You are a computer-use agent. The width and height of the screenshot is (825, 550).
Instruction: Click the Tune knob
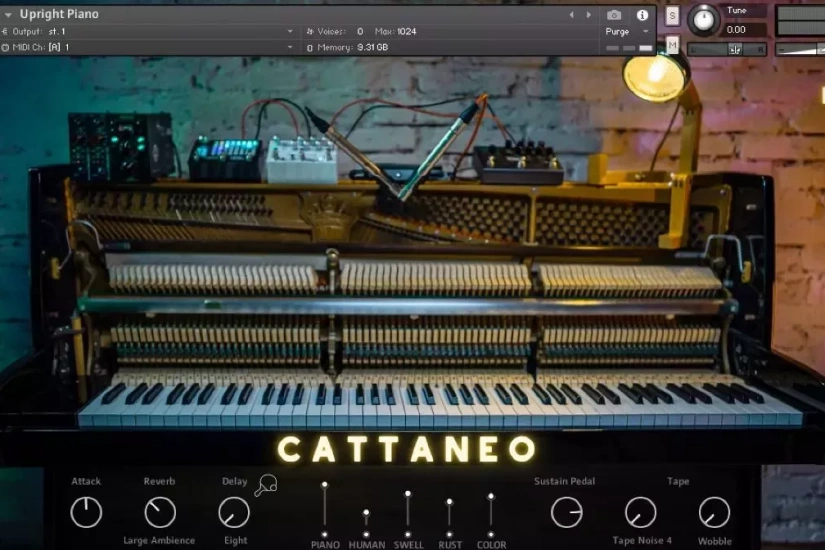tap(704, 19)
